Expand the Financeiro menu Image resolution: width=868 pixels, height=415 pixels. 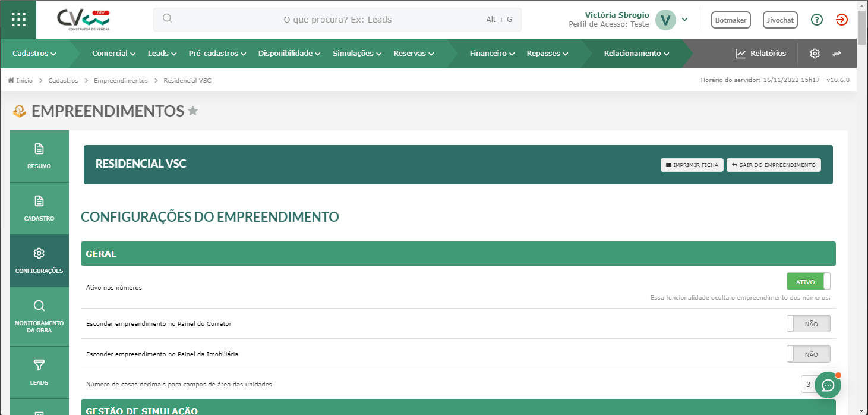[x=492, y=54]
